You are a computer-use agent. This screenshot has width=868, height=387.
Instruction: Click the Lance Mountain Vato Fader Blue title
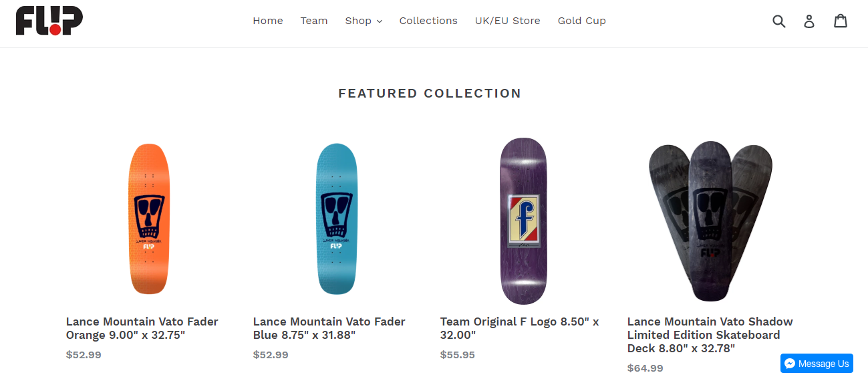pyautogui.click(x=329, y=328)
